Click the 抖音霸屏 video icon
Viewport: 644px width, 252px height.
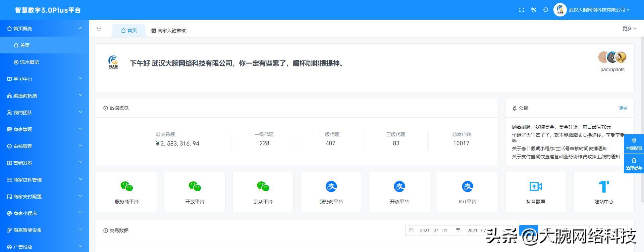536,186
